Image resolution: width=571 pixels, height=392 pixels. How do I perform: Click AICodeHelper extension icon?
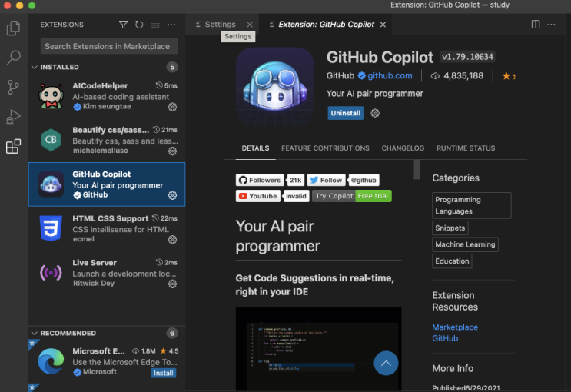click(51, 96)
